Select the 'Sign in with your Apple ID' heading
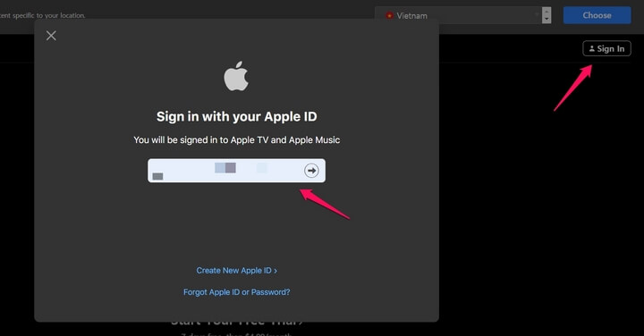 tap(236, 116)
